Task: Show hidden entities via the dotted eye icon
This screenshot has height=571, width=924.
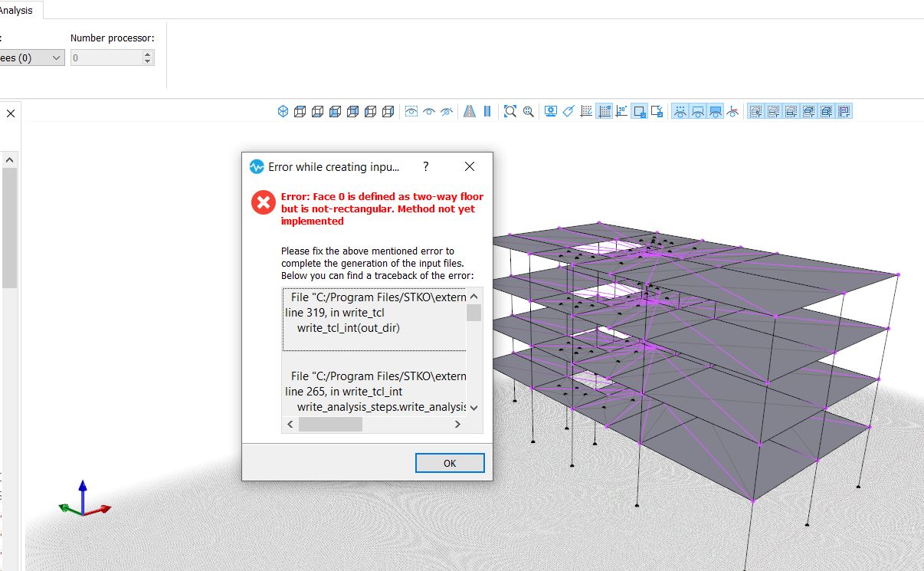Action: coord(410,111)
